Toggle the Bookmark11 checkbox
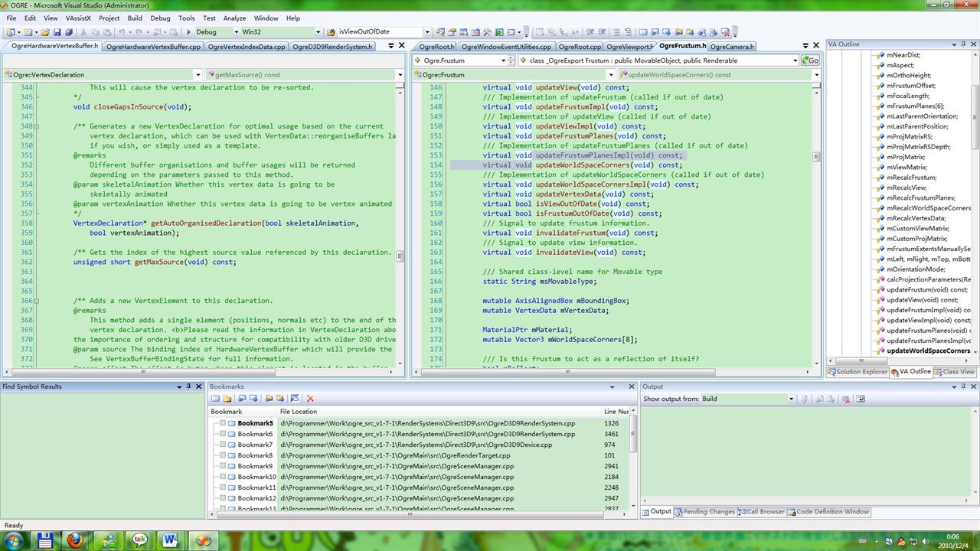980x551 pixels. [x=223, y=487]
